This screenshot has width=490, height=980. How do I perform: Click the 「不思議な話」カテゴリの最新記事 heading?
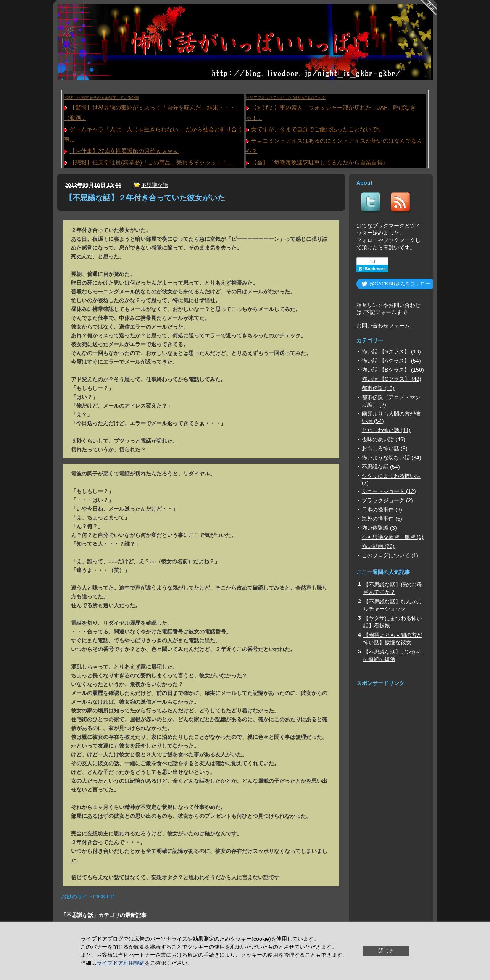pos(104,915)
